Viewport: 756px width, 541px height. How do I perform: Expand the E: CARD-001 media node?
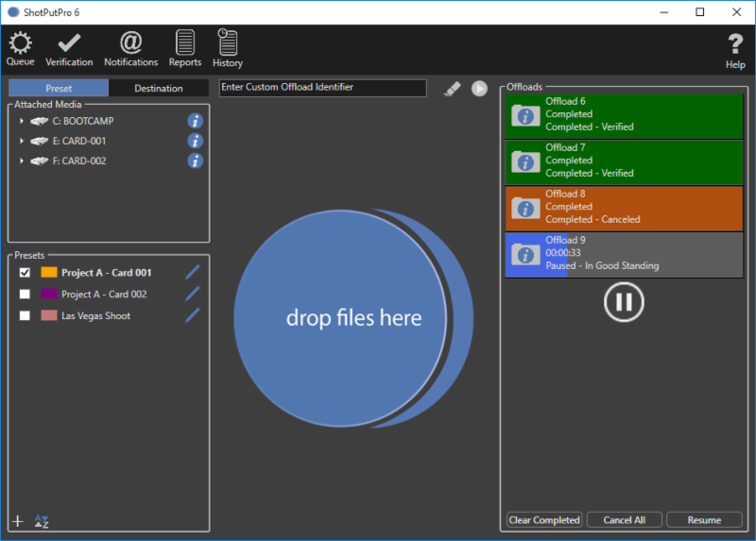(21, 141)
